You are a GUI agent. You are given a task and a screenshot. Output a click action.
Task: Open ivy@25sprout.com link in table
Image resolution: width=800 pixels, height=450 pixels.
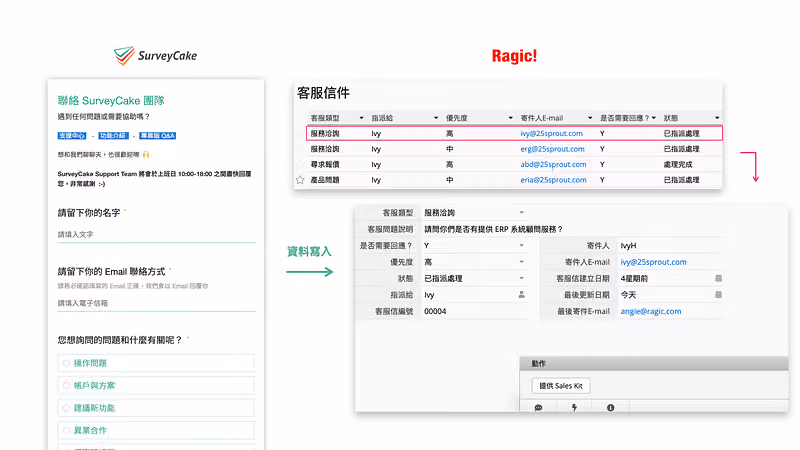click(552, 133)
